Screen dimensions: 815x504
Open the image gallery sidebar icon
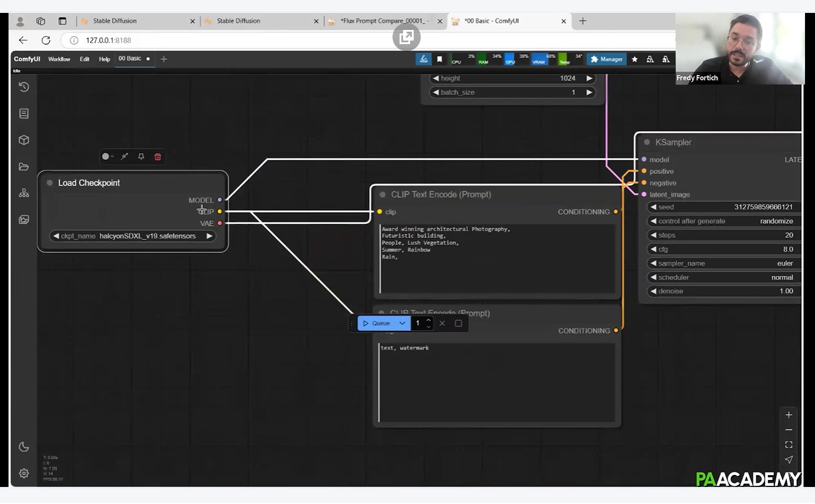[24, 220]
